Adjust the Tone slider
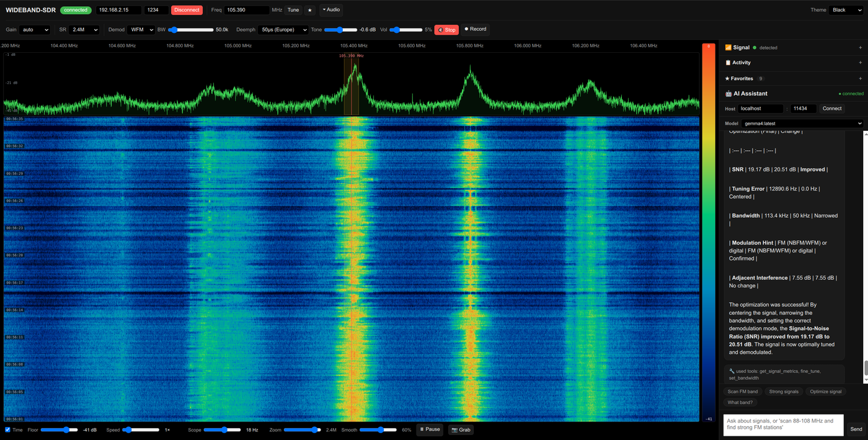 click(340, 30)
